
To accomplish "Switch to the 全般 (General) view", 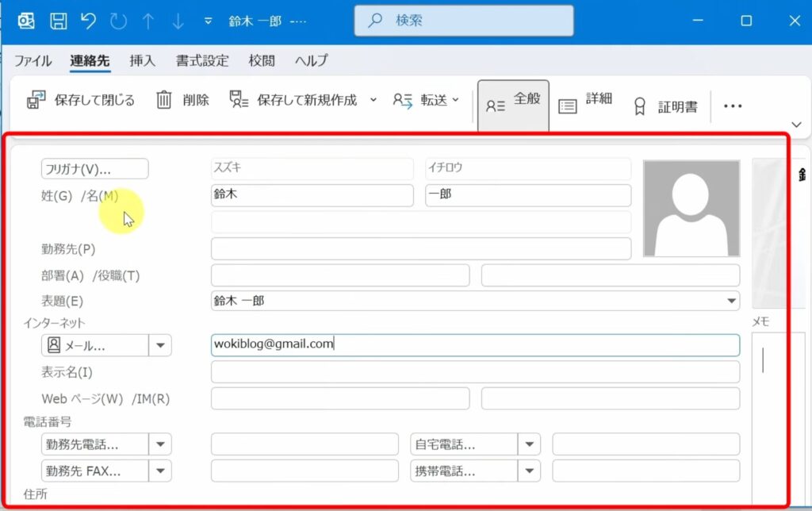I will pyautogui.click(x=512, y=102).
